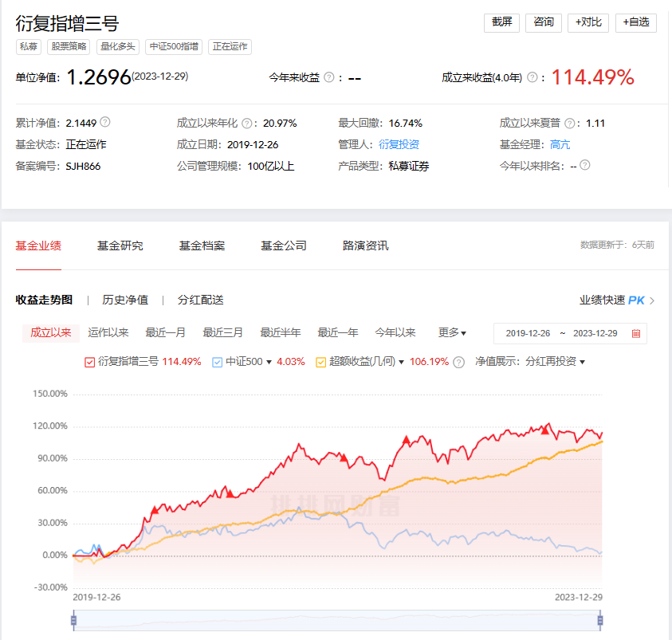
Task: Click the 中证500指增 tag
Action: [174, 47]
